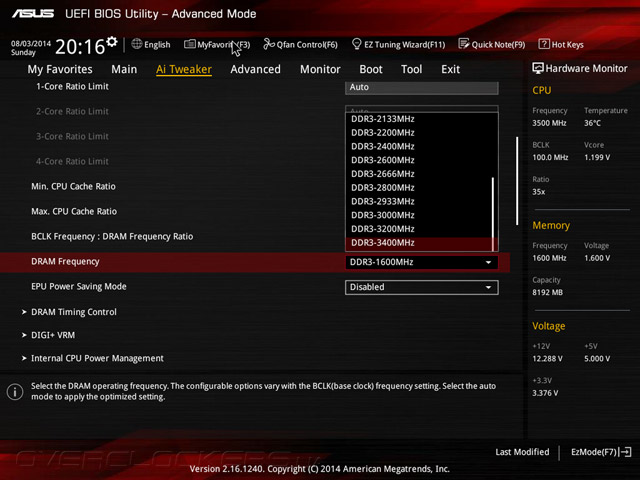This screenshot has height=480, width=640.
Task: Go to the Advanced tab
Action: pyautogui.click(x=256, y=69)
